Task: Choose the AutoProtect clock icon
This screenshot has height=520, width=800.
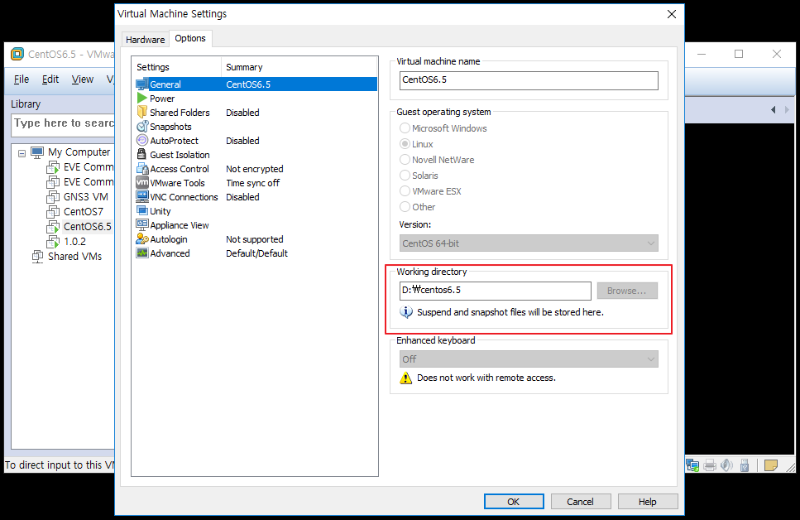Action: coord(142,140)
